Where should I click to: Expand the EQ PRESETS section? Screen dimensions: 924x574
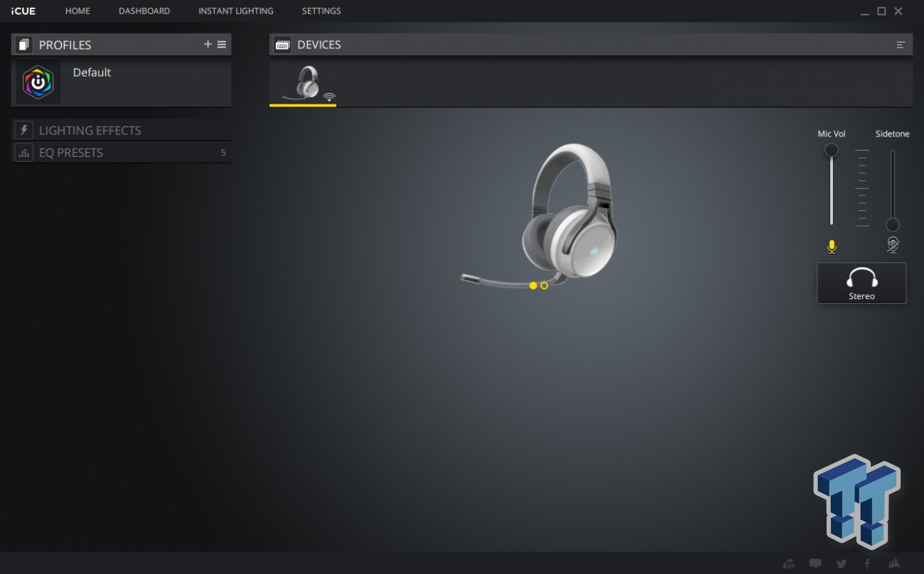click(122, 152)
